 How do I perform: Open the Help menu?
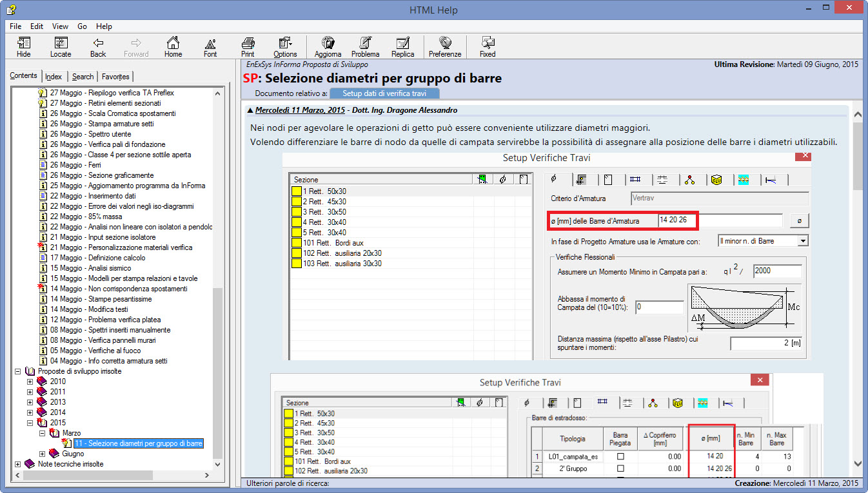[104, 26]
